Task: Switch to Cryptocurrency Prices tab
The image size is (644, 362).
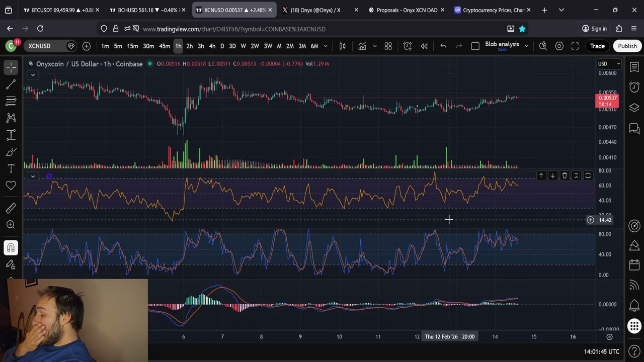Action: (493, 10)
